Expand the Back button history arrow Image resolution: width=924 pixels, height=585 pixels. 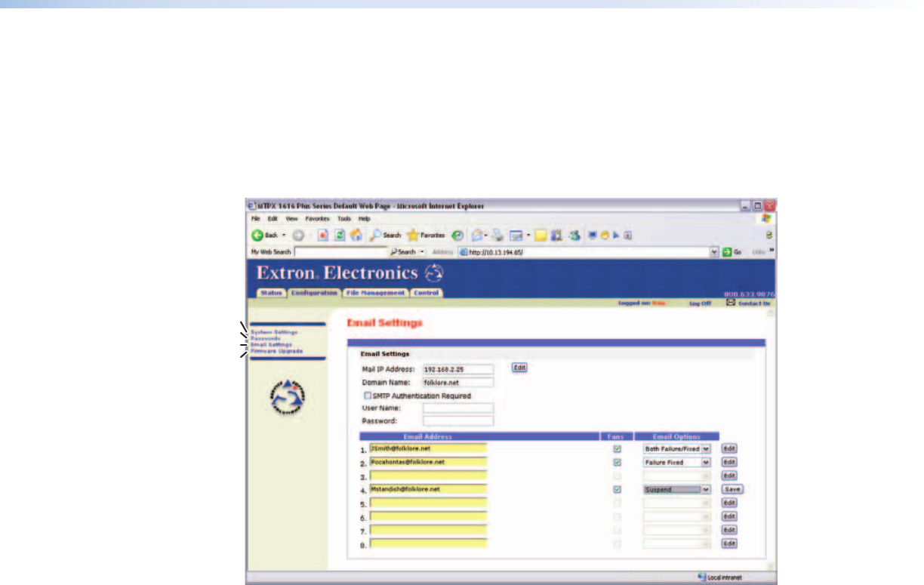pos(284,235)
